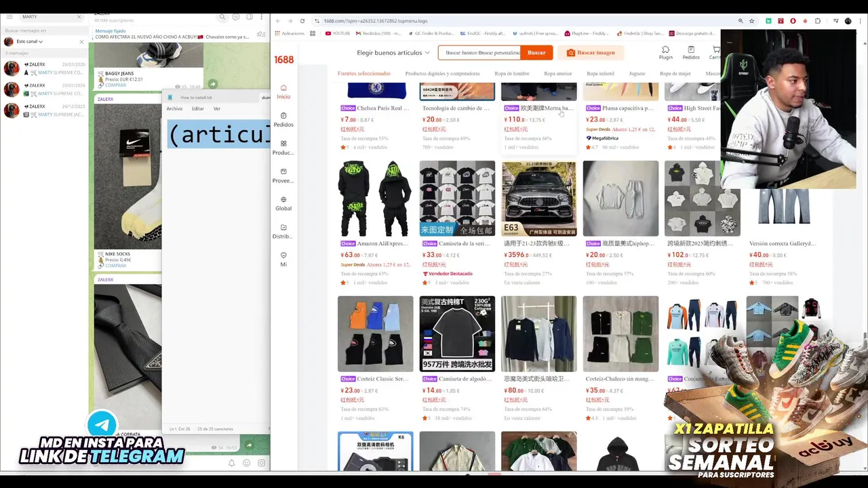This screenshot has width=868, height=488.
Task: Select the 'Ropa infantil' category tab
Action: (x=601, y=73)
